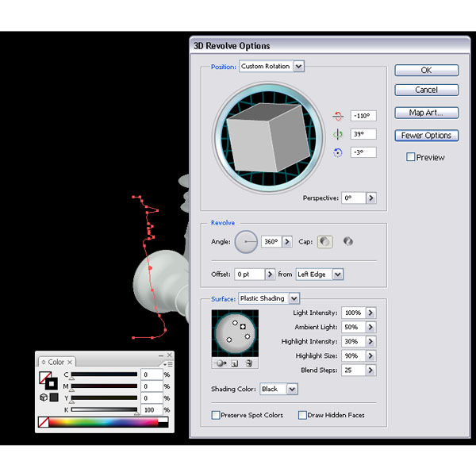Open Map Art dialog
Viewport: 476px width, 476px height.
coord(427,113)
